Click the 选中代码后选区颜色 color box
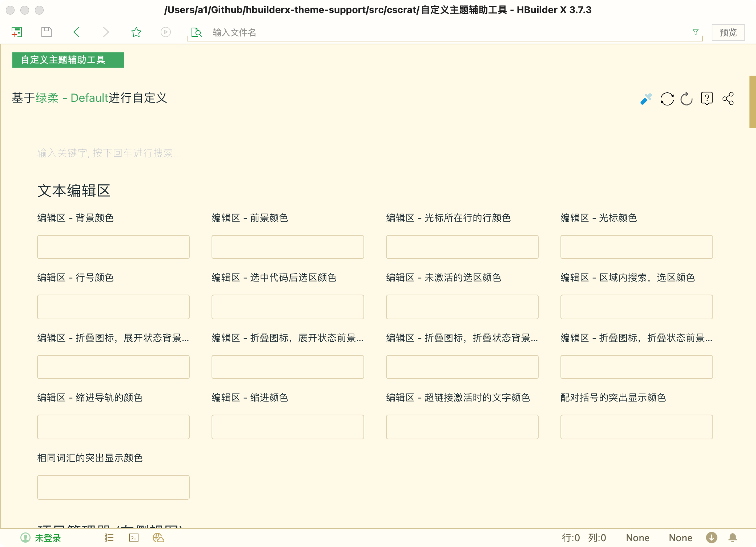The width and height of the screenshot is (756, 547). pyautogui.click(x=288, y=307)
